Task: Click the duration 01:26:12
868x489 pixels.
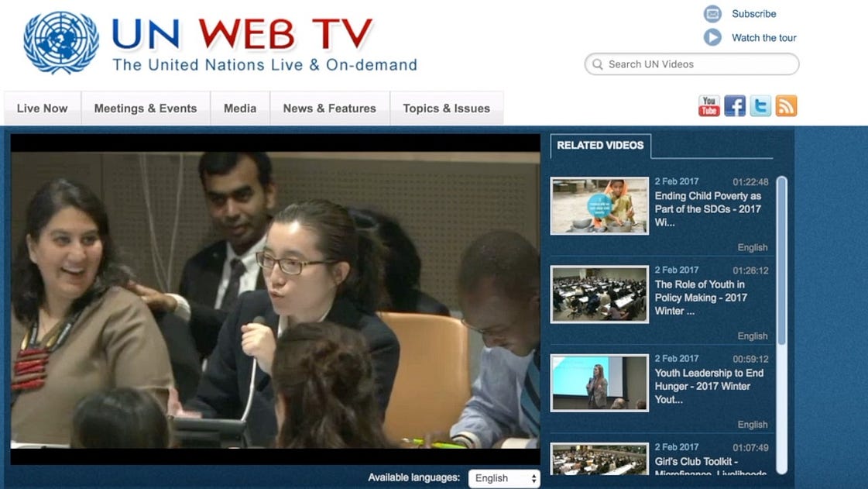Action: pos(750,270)
